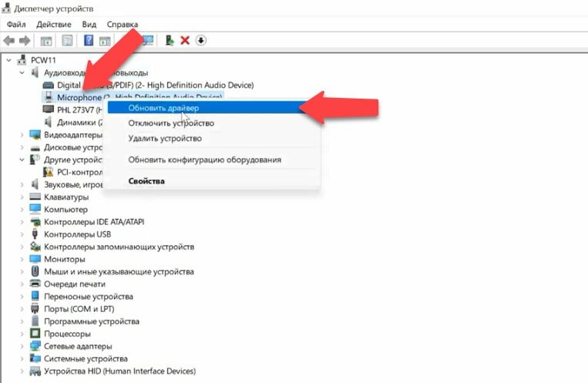
Task: Expand the Клавиатуры chevron
Action: [x=22, y=197]
